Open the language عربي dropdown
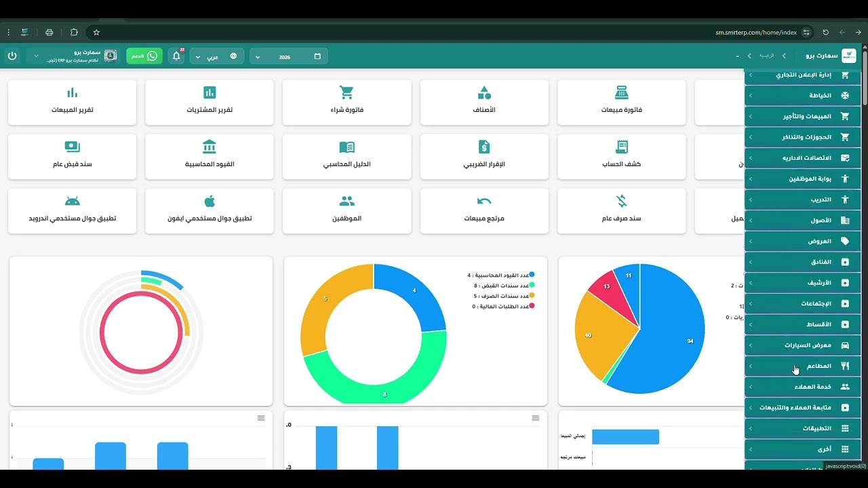Screen dimensions: 868x488 click(x=218, y=56)
